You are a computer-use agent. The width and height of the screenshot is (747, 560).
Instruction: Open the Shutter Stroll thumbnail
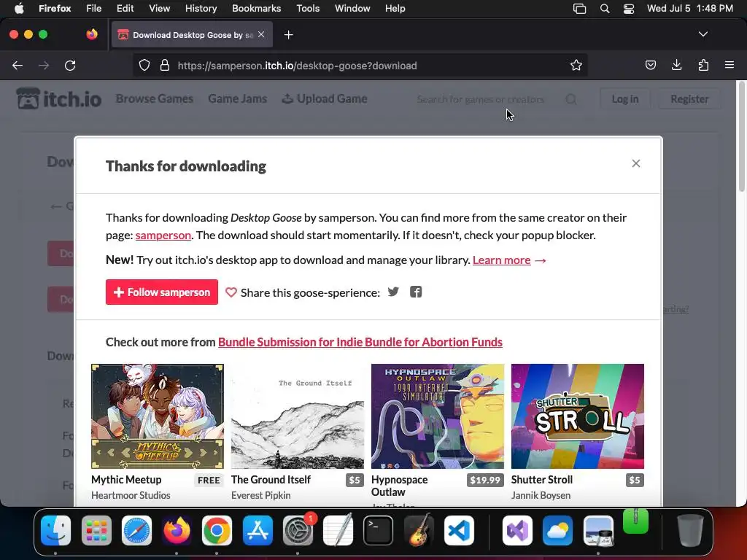click(x=578, y=416)
